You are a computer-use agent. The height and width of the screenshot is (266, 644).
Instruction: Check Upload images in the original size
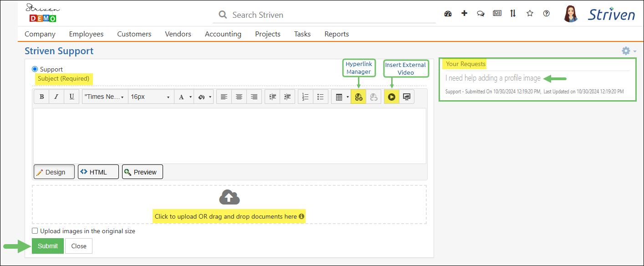click(35, 231)
